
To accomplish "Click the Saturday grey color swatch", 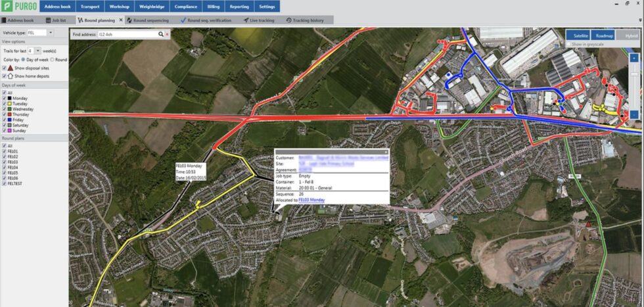I will [9, 126].
